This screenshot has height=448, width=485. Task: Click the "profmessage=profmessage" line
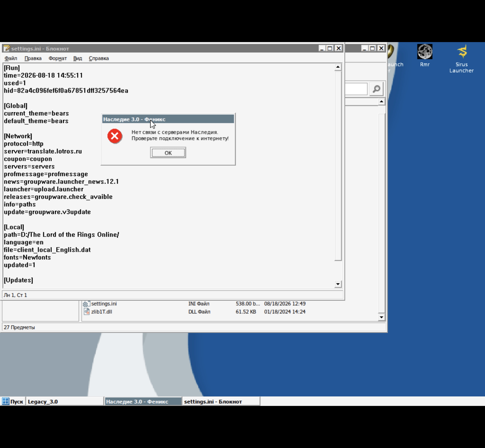pyautogui.click(x=46, y=174)
